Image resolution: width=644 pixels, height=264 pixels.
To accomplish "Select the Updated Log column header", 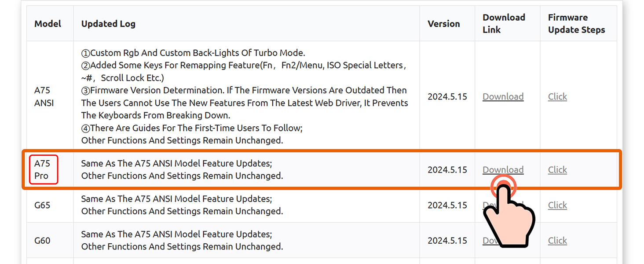I will (108, 24).
